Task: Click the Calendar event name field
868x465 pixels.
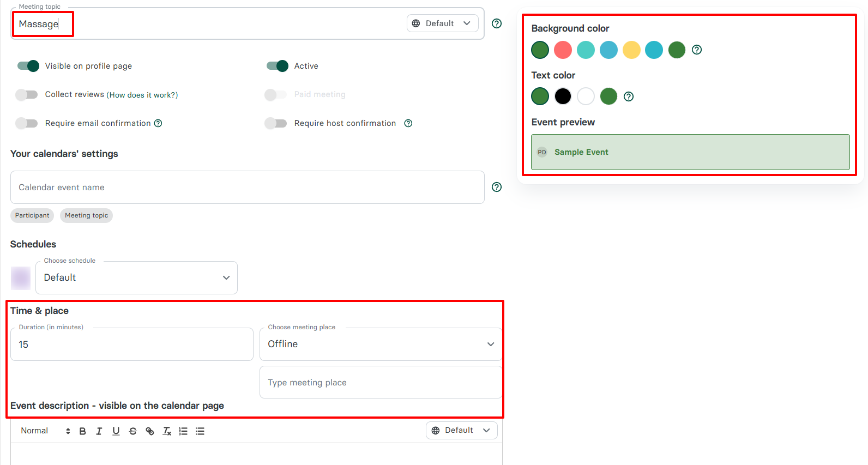Action: (x=247, y=188)
